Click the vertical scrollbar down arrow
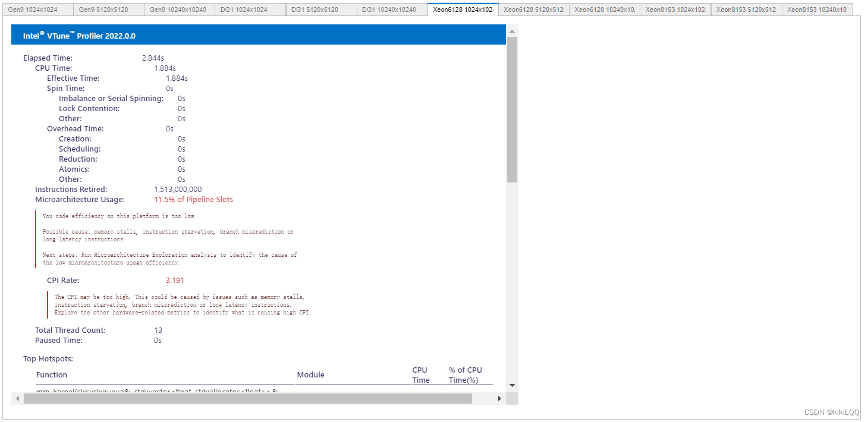This screenshot has width=868, height=422. click(x=512, y=386)
